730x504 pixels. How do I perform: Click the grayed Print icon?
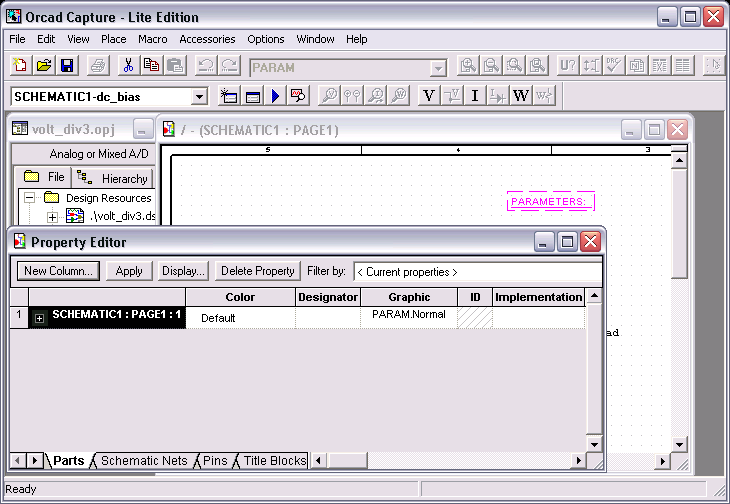pos(98,66)
